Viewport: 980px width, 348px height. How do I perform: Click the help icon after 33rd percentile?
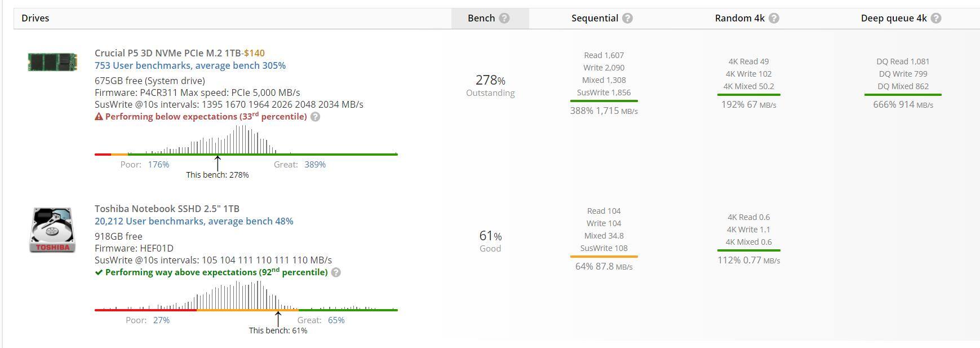[316, 117]
